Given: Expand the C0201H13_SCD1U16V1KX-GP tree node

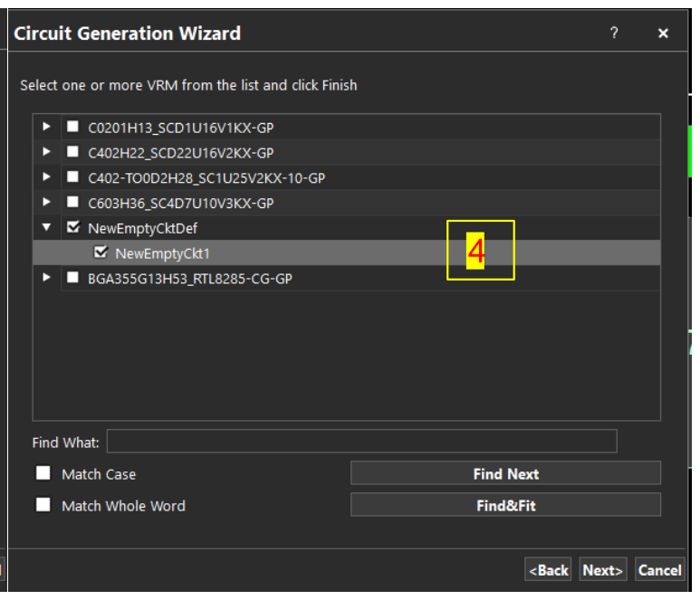Looking at the screenshot, I should pyautogui.click(x=46, y=127).
